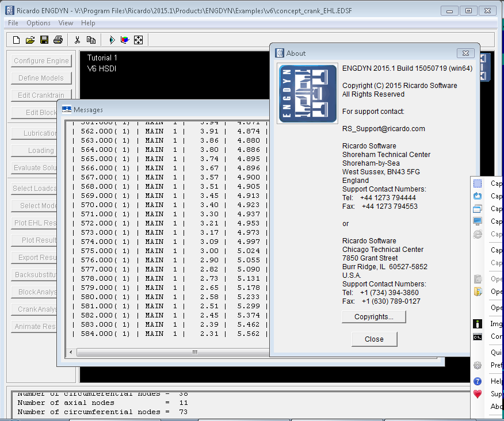Cut with the scissors toolbar icon

pyautogui.click(x=77, y=40)
